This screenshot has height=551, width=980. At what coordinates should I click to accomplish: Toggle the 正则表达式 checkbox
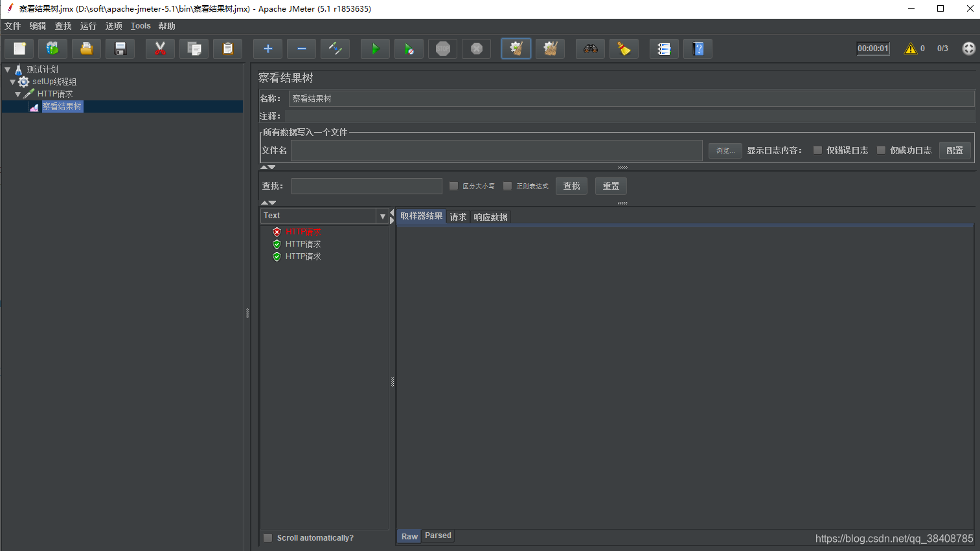(507, 186)
